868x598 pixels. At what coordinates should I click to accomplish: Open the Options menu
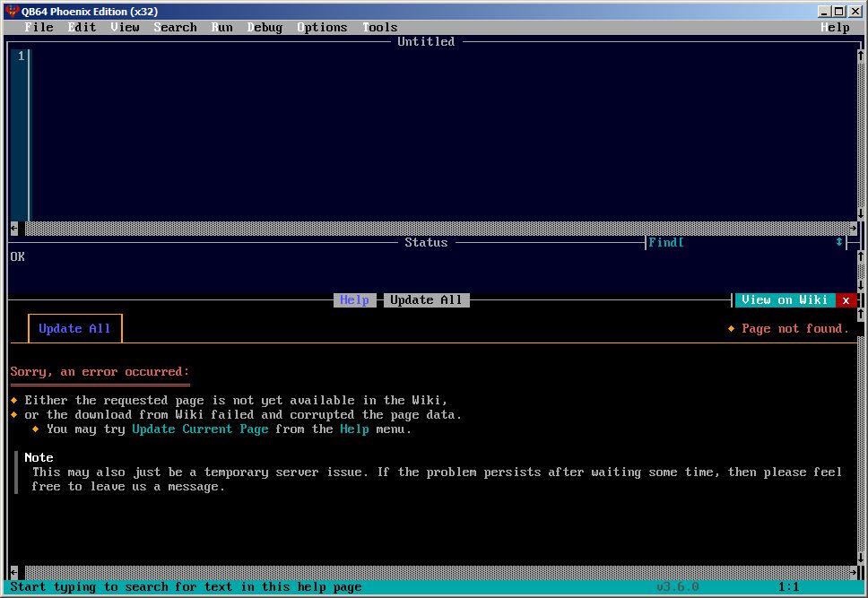[x=322, y=27]
